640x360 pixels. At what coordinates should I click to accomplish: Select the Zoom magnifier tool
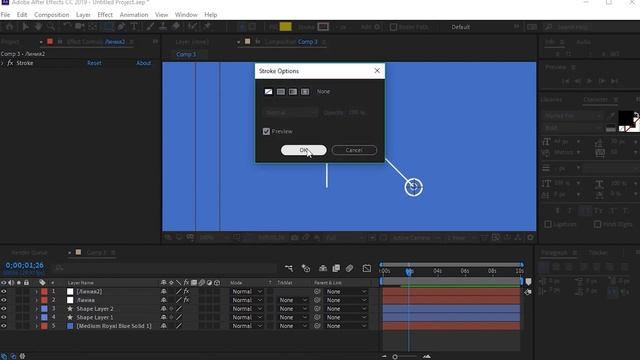pos(51,27)
